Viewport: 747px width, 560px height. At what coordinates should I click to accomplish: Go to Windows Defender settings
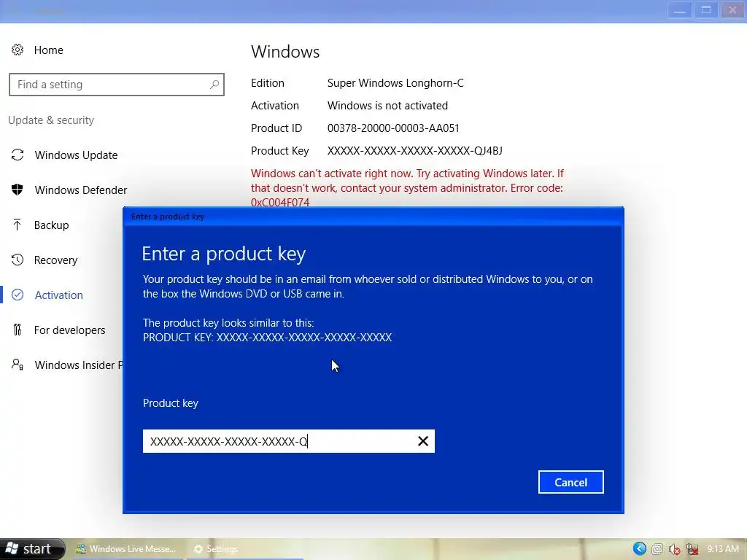coord(81,190)
